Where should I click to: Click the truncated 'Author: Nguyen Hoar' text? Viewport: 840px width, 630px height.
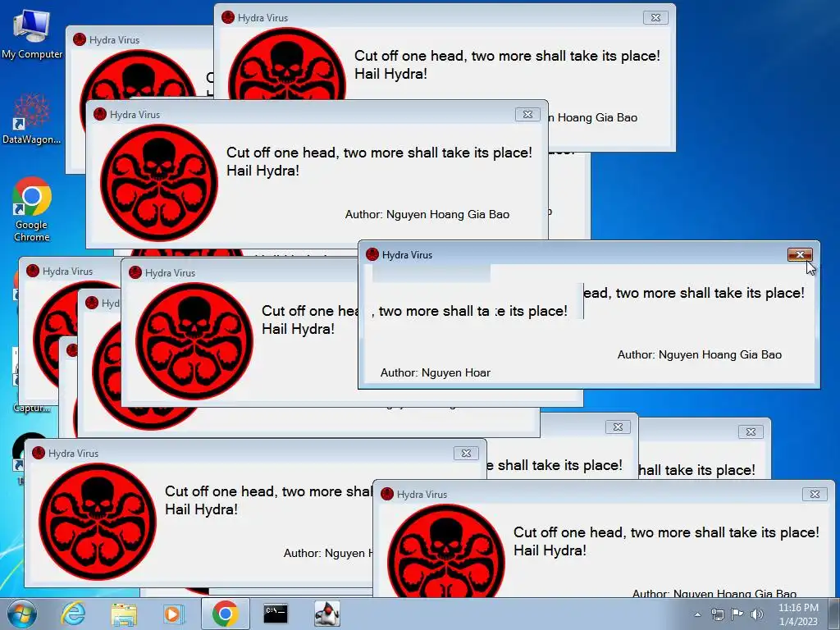(x=435, y=373)
